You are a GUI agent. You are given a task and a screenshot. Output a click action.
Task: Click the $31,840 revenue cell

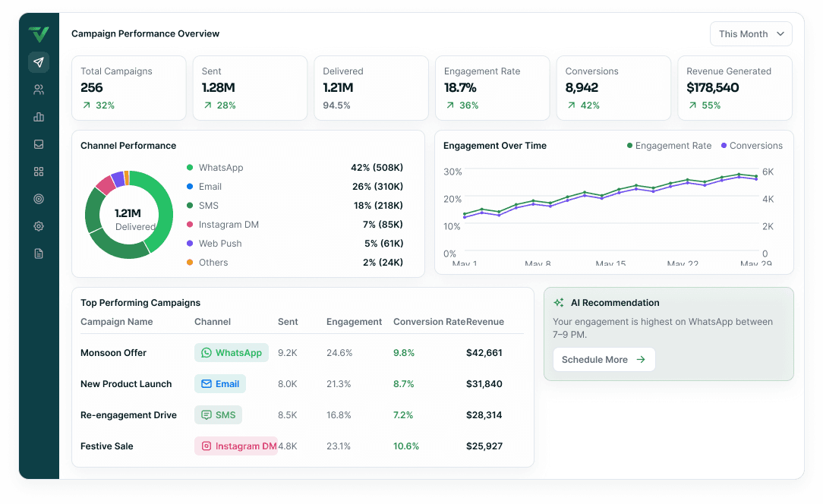pyautogui.click(x=484, y=384)
